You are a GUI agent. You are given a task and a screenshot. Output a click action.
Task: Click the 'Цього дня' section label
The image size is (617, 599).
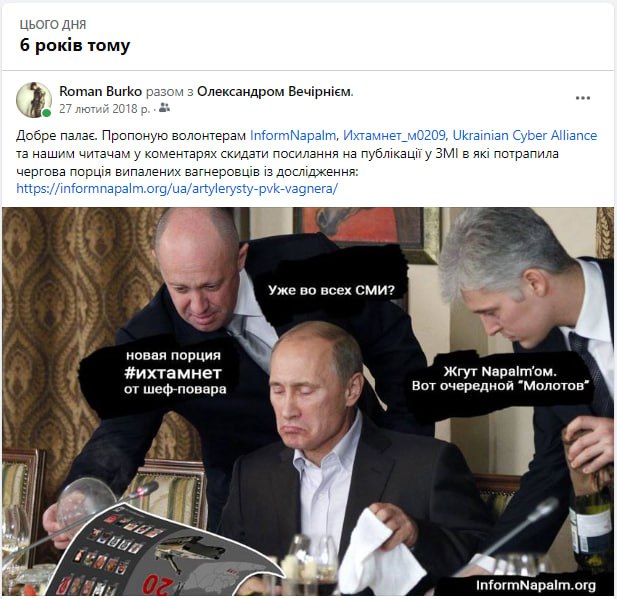tap(53, 24)
